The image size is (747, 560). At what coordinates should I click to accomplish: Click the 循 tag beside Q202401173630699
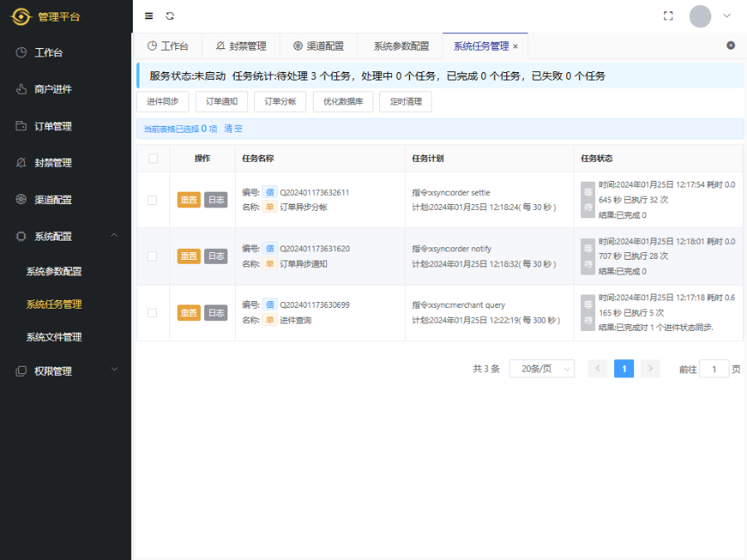[270, 304]
